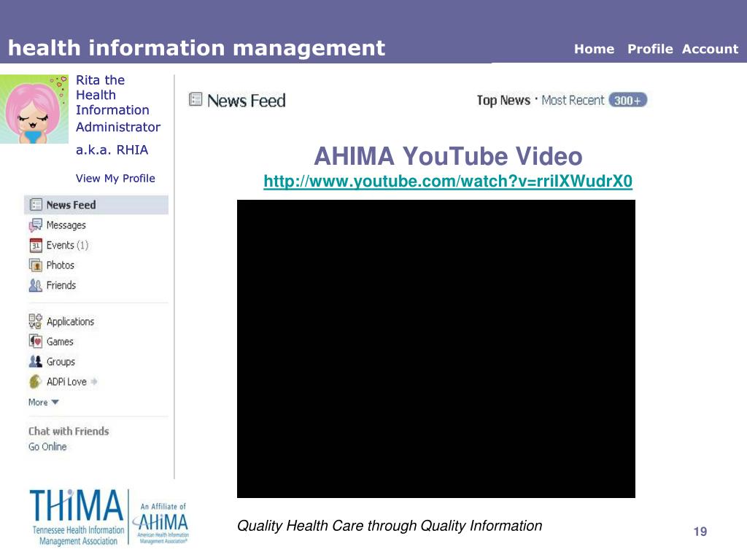Viewport: 747px width, 560px height.
Task: Click the News Feed header icon
Action: click(196, 99)
